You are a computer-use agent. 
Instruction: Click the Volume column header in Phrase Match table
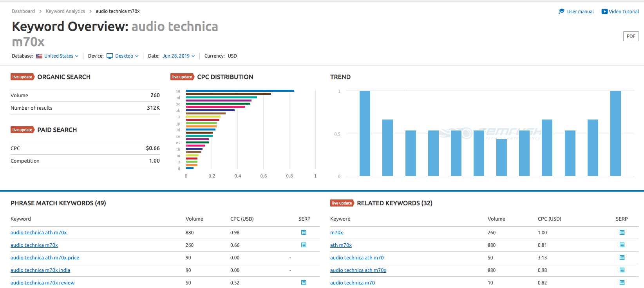click(x=194, y=219)
